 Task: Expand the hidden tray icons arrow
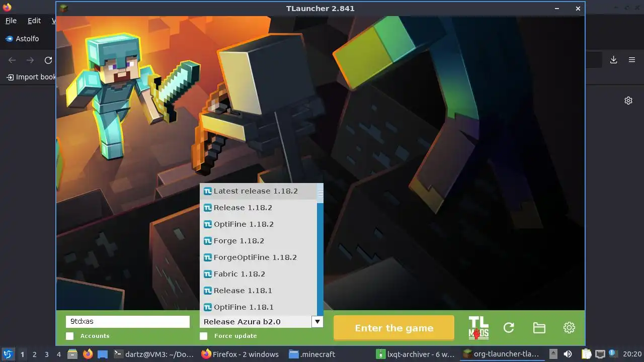[553, 354]
